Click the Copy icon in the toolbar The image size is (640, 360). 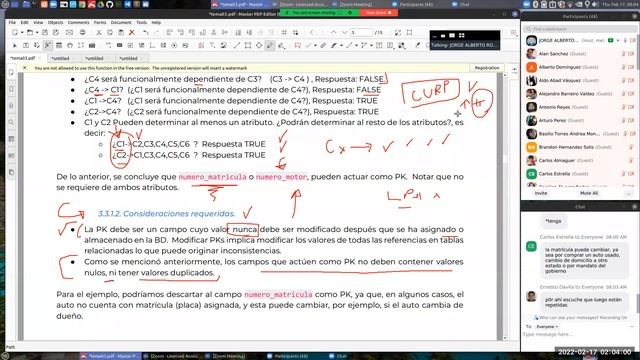pyautogui.click(x=110, y=33)
